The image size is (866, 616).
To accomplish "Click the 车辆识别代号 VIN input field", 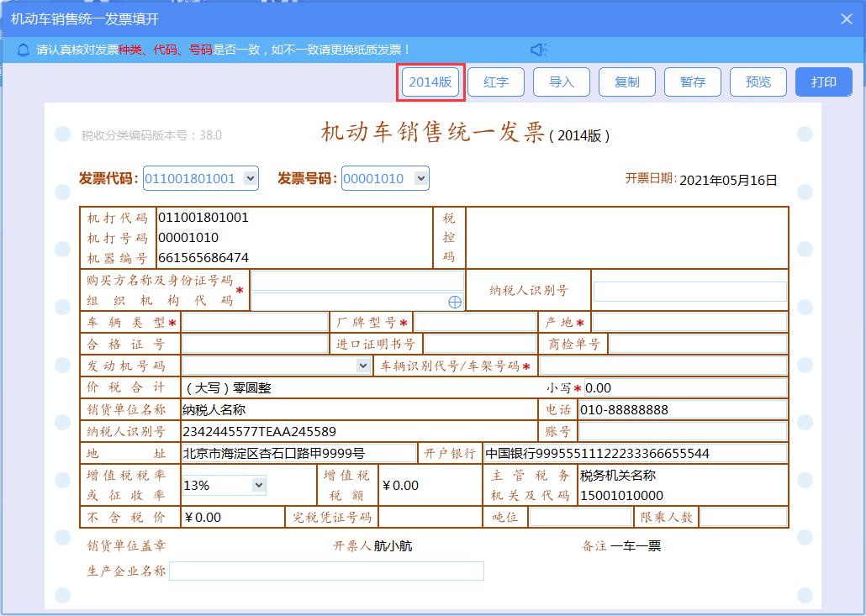I will (x=664, y=365).
